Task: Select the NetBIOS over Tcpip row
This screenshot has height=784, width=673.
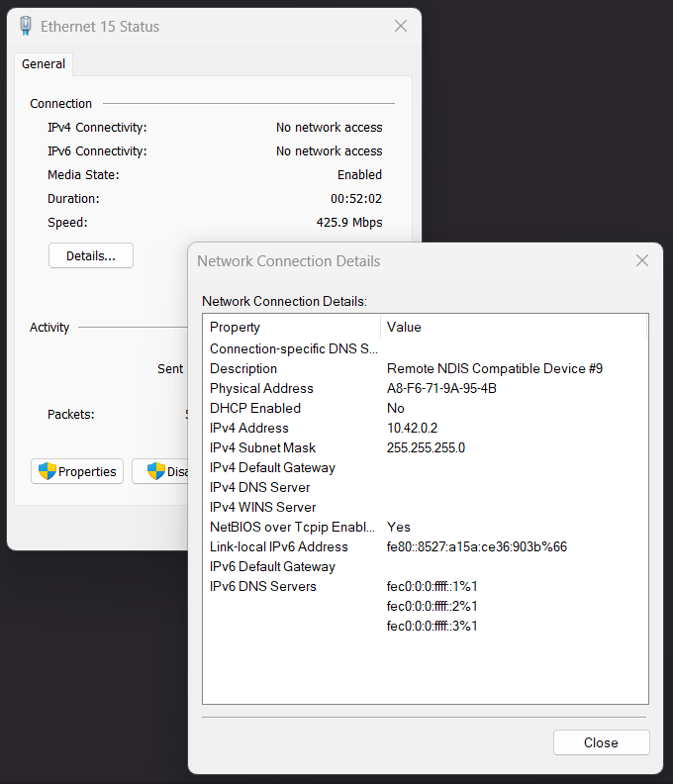Action: pyautogui.click(x=295, y=527)
